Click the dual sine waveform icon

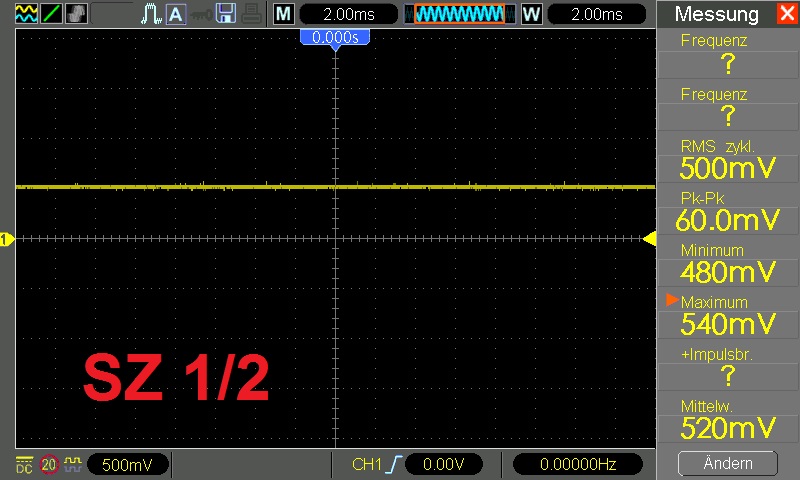click(26, 14)
